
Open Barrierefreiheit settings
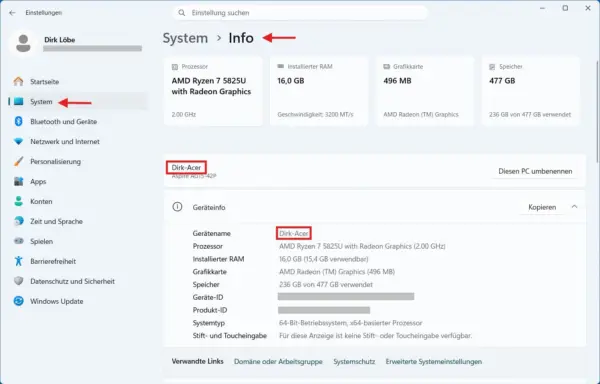click(78, 261)
